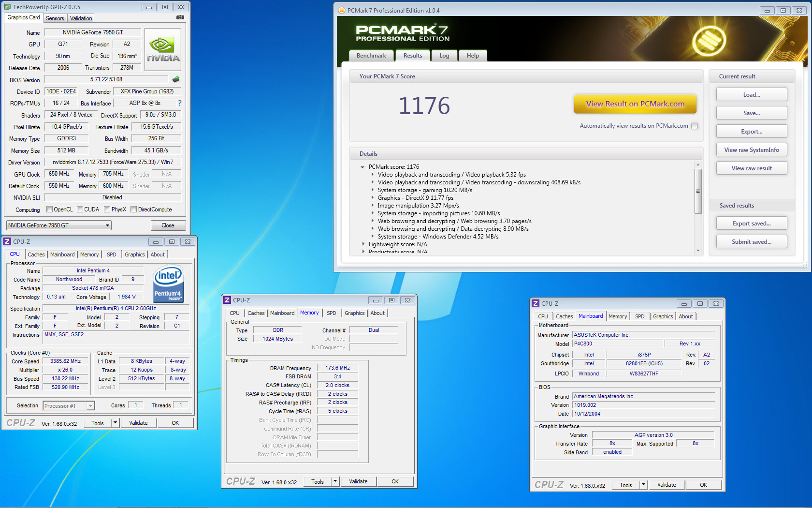Click the Tools button in CPU-Z CPU window
Viewport: 812px width, 508px height.
[x=98, y=423]
